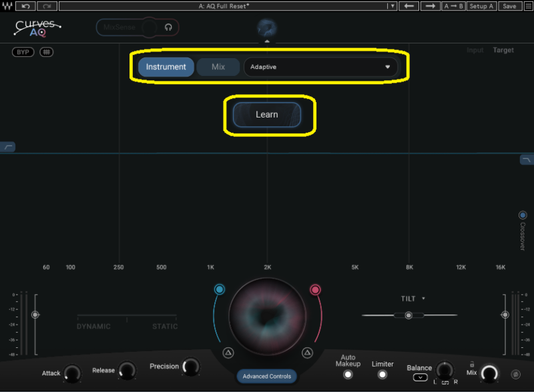Screen dimensions: 534x392
Task: Click the high-cut filter icon on right edge
Action: point(527,160)
